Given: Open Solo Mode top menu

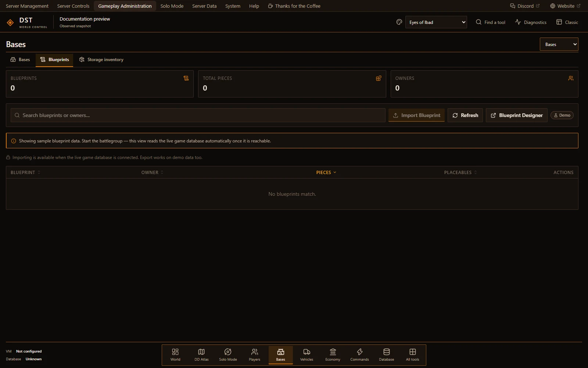Looking at the screenshot, I should coord(172,6).
